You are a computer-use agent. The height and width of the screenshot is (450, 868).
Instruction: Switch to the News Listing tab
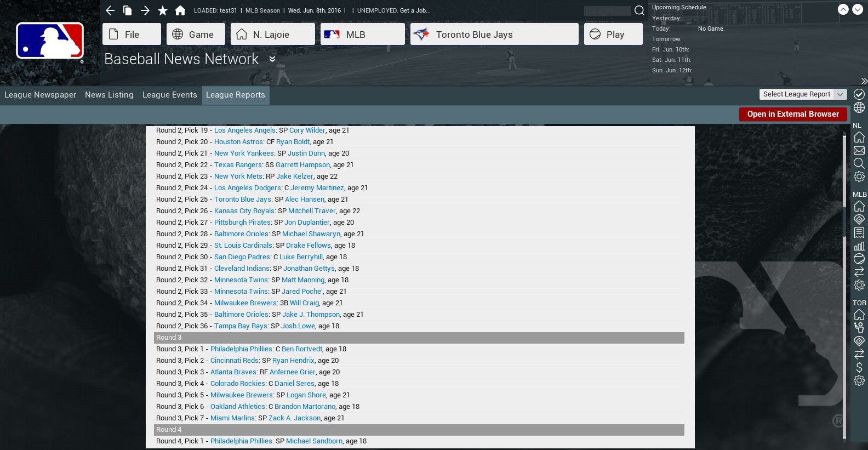tap(109, 95)
